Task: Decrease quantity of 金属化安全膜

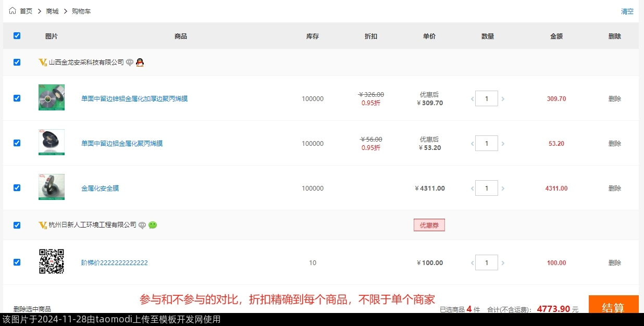Action: tap(472, 189)
